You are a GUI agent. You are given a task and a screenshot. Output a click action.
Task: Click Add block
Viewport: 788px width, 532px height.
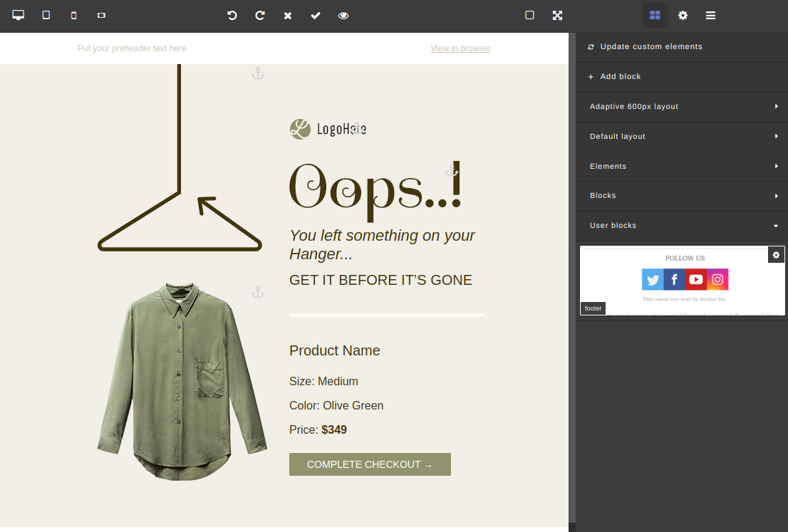[681, 76]
